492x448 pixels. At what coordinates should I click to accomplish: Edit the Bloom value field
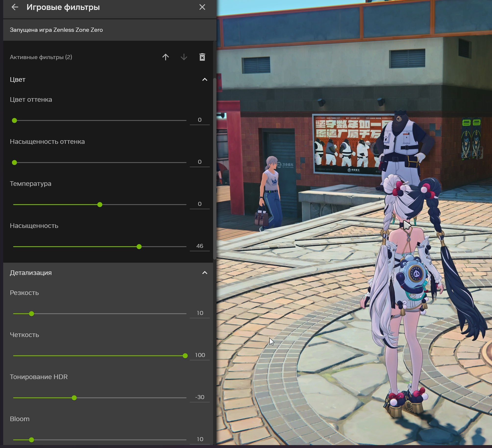[x=200, y=439]
